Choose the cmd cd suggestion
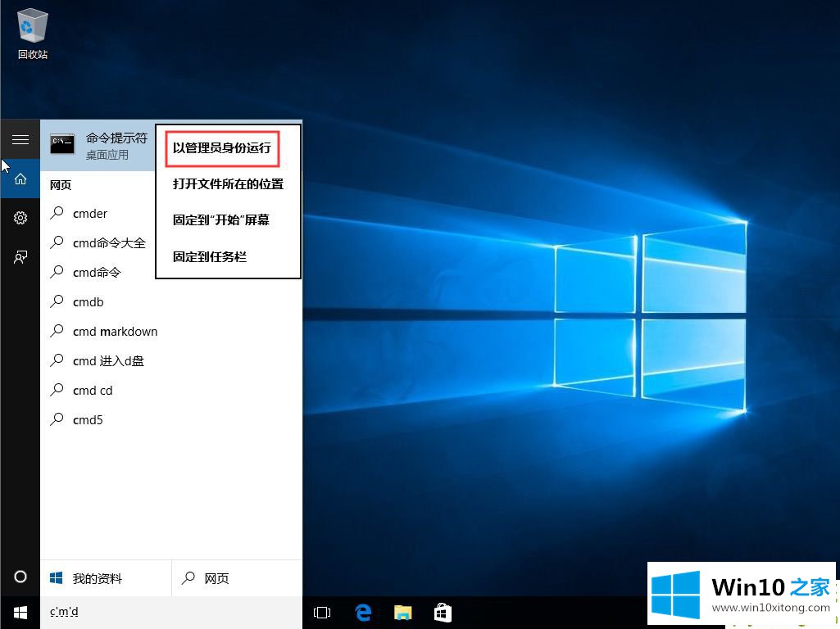 click(x=171, y=390)
